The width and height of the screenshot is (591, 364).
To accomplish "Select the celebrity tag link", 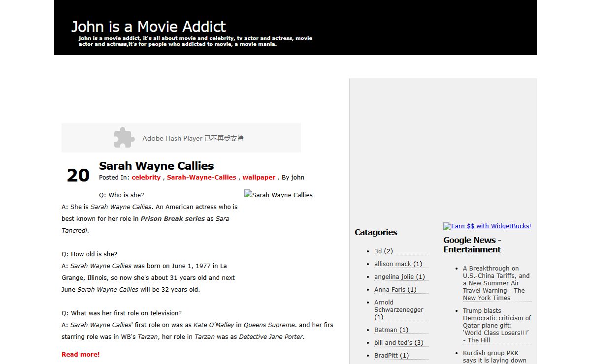I will (146, 178).
